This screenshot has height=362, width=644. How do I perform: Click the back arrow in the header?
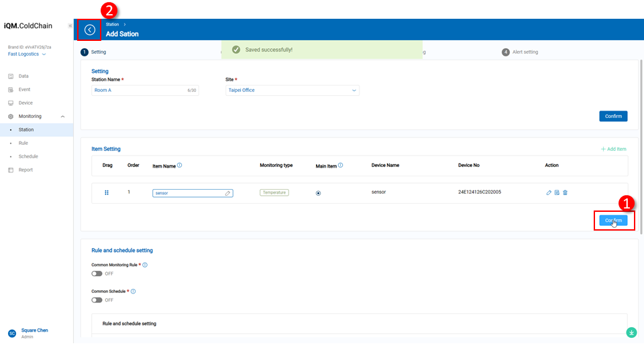pos(90,29)
